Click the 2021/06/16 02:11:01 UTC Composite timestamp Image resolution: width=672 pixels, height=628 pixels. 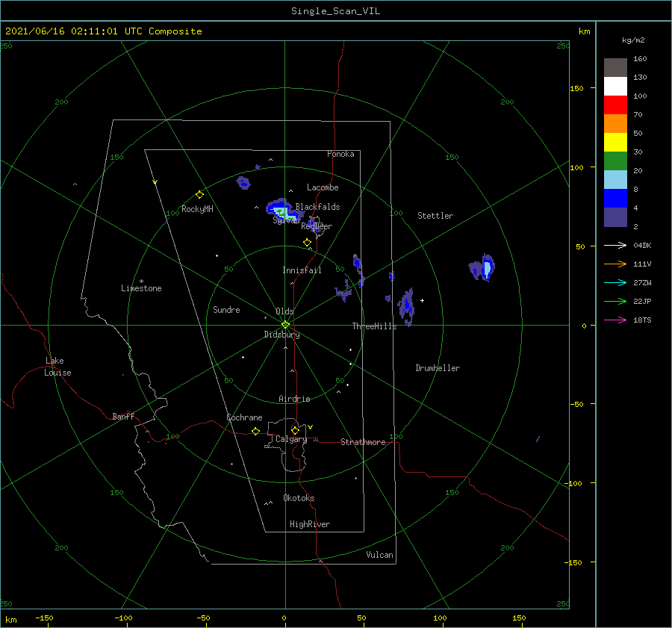click(x=103, y=31)
